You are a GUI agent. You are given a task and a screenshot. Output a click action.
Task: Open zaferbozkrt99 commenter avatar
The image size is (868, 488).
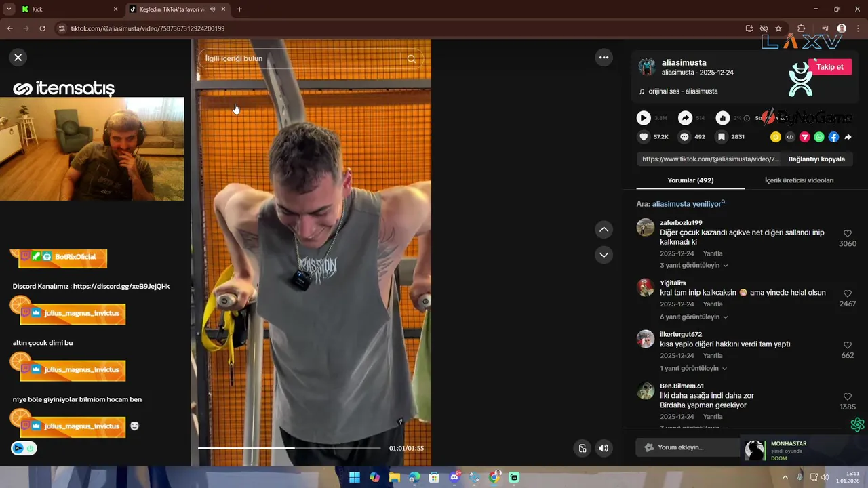point(646,227)
